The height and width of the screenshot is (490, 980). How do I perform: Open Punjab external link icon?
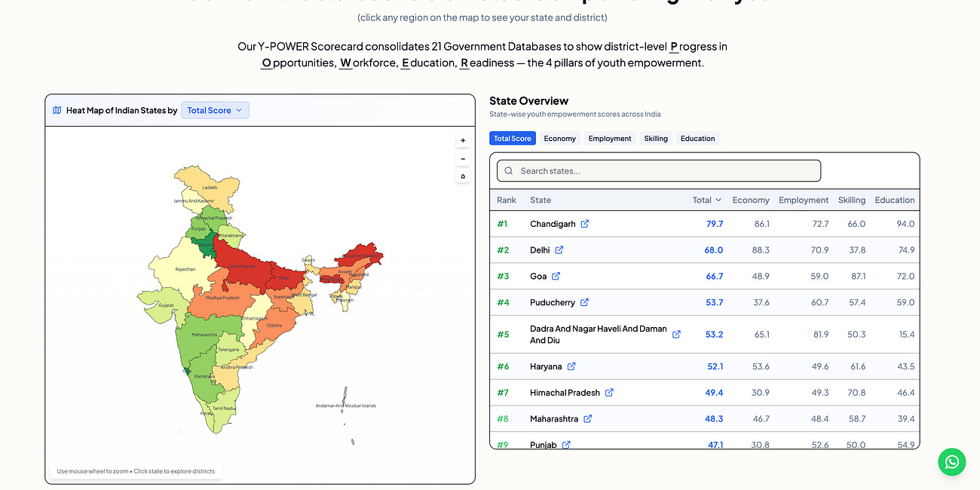pos(566,445)
